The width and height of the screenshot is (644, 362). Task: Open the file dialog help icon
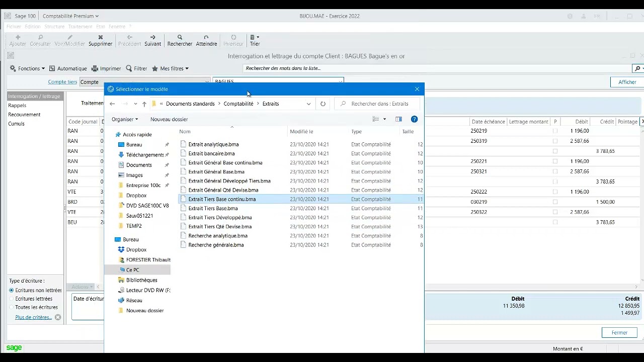414,119
